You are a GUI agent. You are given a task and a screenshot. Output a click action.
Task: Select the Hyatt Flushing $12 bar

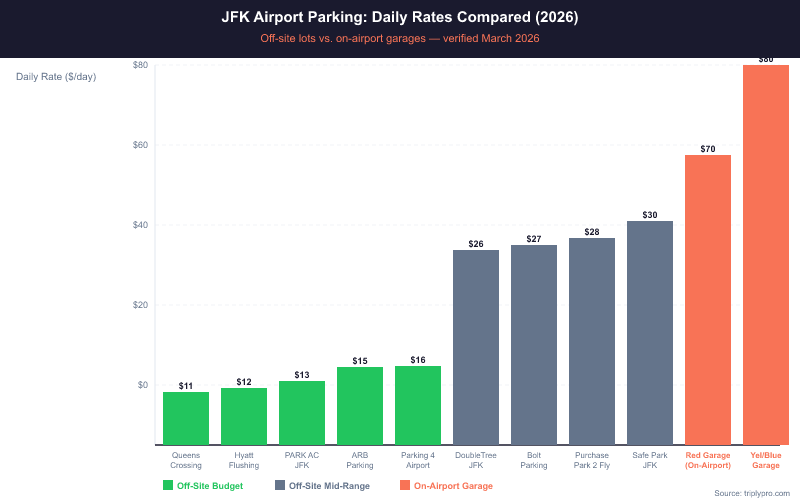tap(244, 416)
